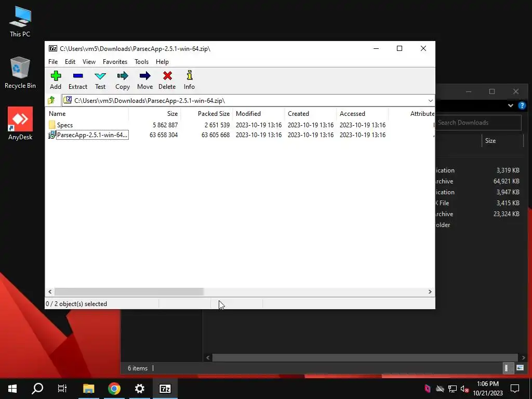
Task: Open the Windows Start menu
Action: pos(12,389)
